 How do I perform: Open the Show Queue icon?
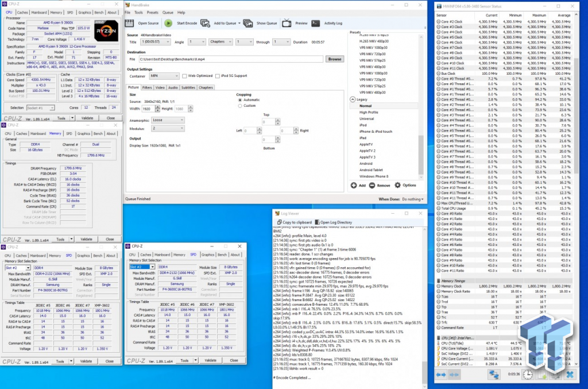(249, 24)
